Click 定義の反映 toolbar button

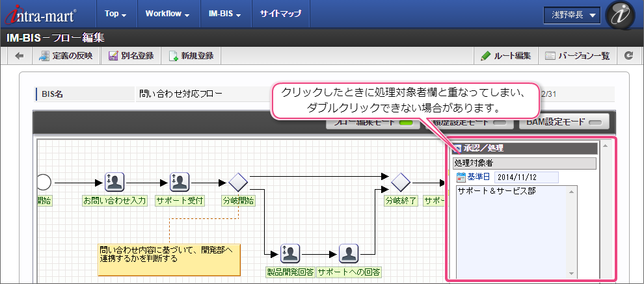pyautogui.click(x=66, y=56)
